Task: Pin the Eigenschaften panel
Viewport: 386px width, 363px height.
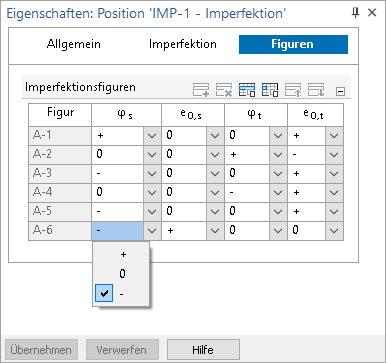Action: pyautogui.click(x=356, y=13)
